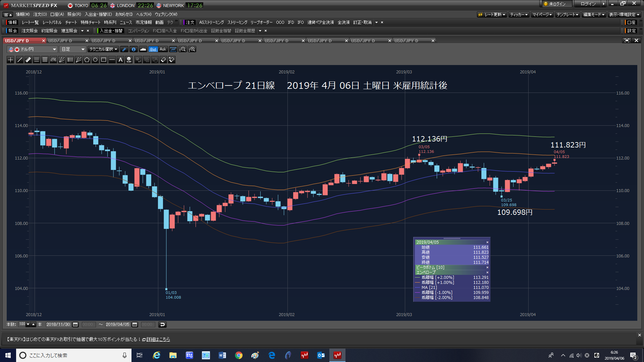Click the blue info icon
644x362 pixels.
(133, 49)
